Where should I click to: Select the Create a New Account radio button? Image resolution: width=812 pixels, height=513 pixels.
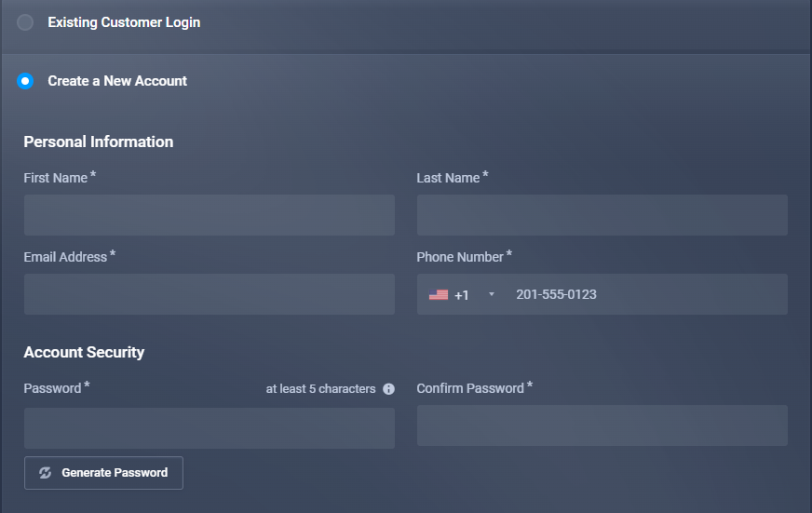click(x=25, y=81)
